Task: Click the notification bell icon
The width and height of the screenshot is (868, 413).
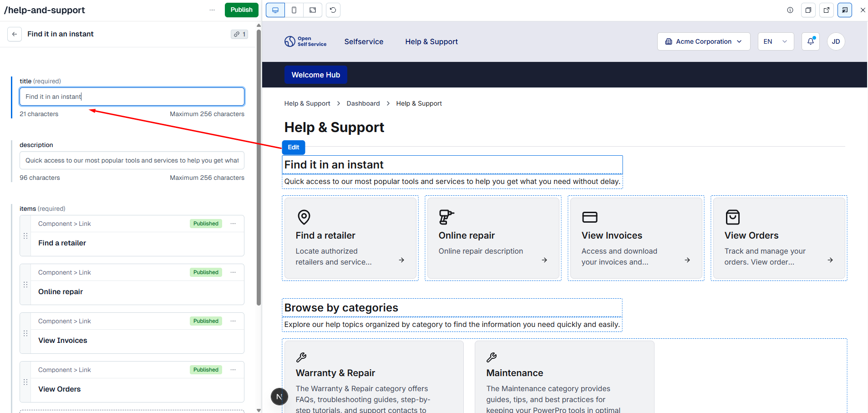Action: [x=810, y=41]
